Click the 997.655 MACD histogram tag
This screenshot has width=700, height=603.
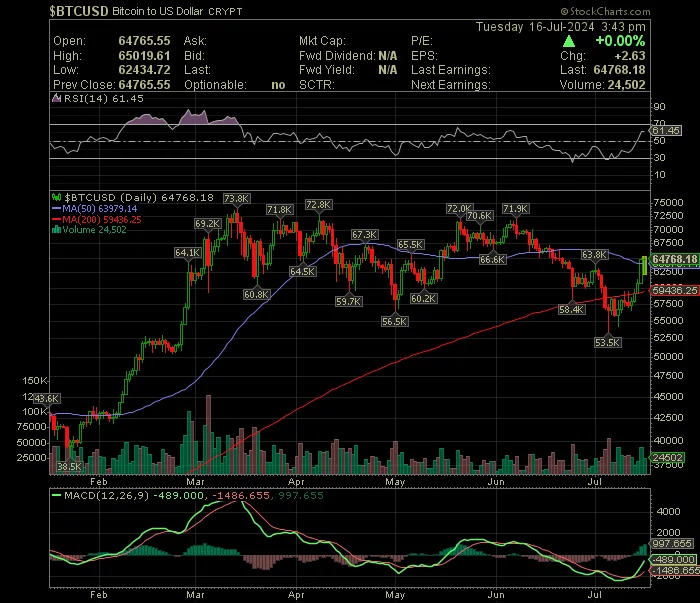672,543
